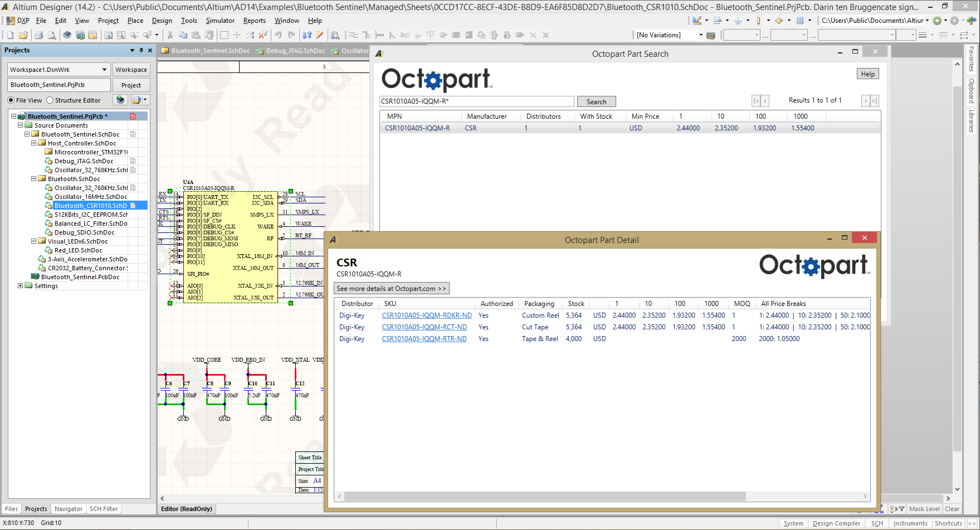The image size is (980, 530).
Task: Click the Octopart search text field
Action: pyautogui.click(x=476, y=101)
